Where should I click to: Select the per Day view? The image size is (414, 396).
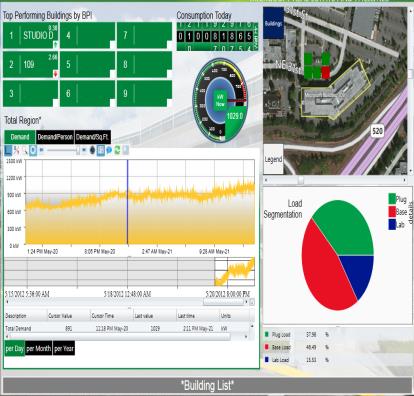15,349
